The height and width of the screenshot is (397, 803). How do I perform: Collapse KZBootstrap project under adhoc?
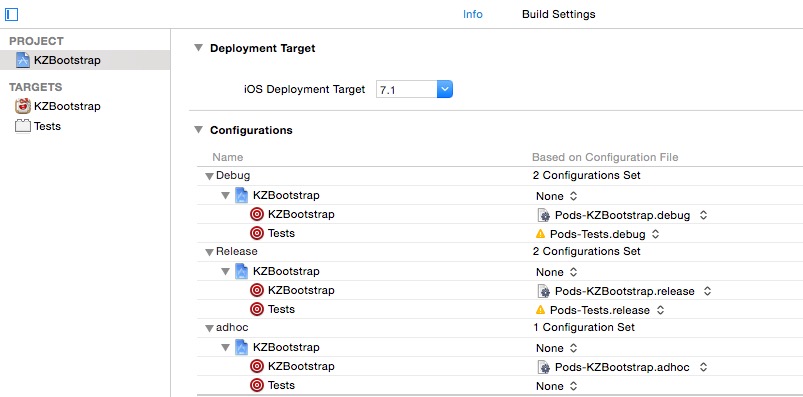coord(225,347)
